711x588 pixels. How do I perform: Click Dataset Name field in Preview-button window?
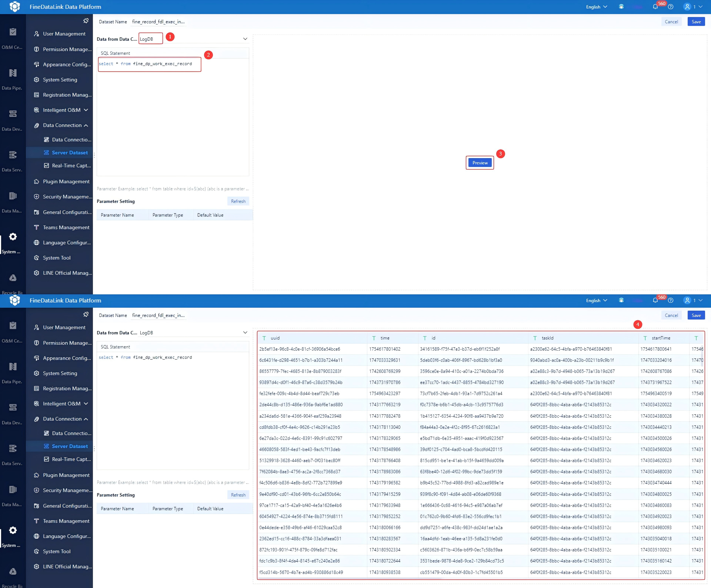pos(158,22)
